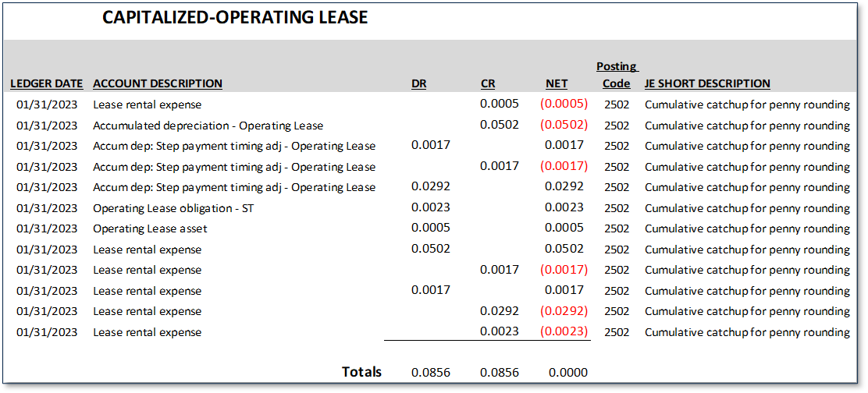This screenshot has height=393, width=868.
Task: Select the red NET value (0.0005)
Action: pos(564,104)
